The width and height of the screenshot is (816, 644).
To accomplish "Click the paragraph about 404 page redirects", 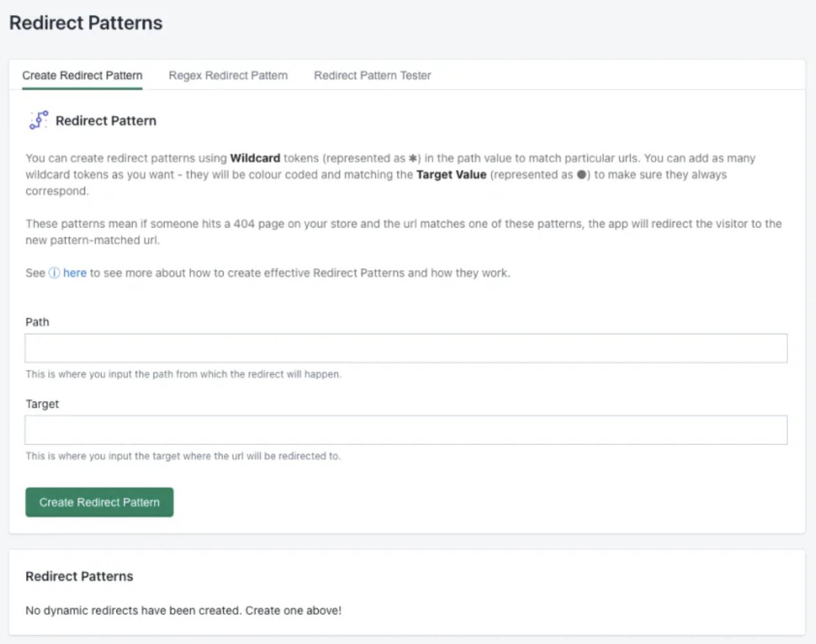I will pos(404,232).
